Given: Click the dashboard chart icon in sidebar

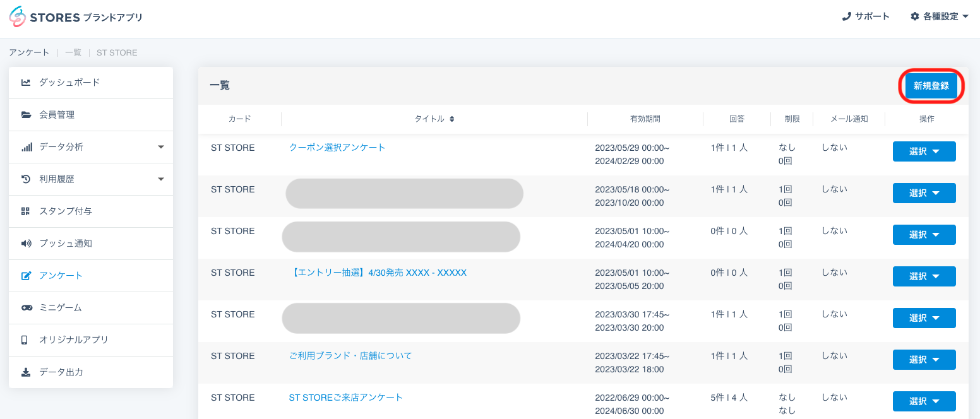Looking at the screenshot, I should click(x=26, y=83).
